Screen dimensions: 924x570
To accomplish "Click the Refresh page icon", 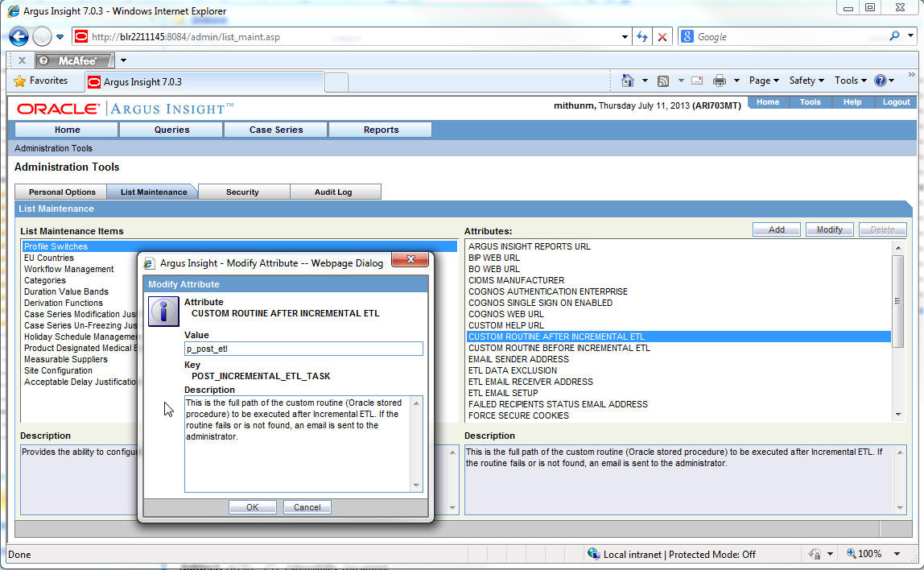I will pos(642,36).
